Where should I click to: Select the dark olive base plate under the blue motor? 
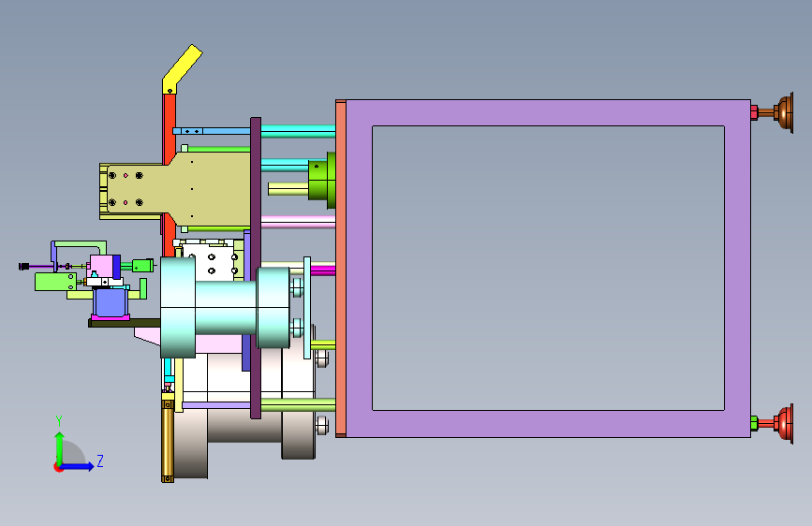[x=125, y=323]
